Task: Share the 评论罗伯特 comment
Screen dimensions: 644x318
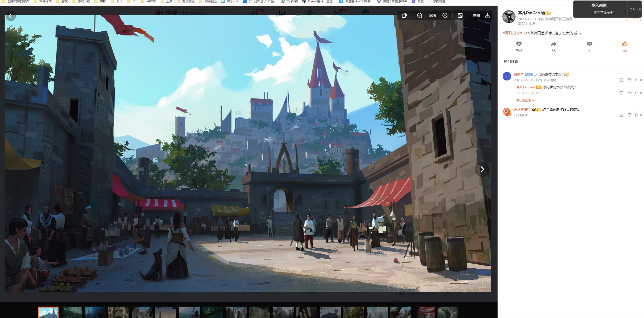Action: 621,115
